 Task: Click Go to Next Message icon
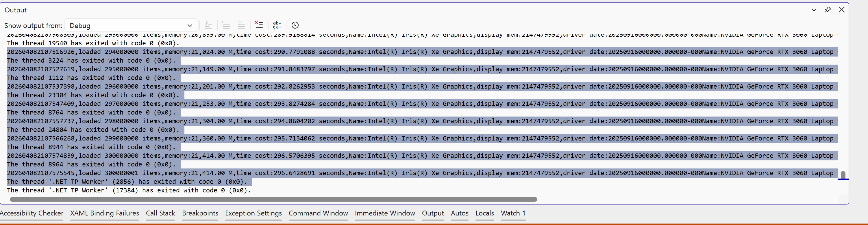(x=241, y=25)
